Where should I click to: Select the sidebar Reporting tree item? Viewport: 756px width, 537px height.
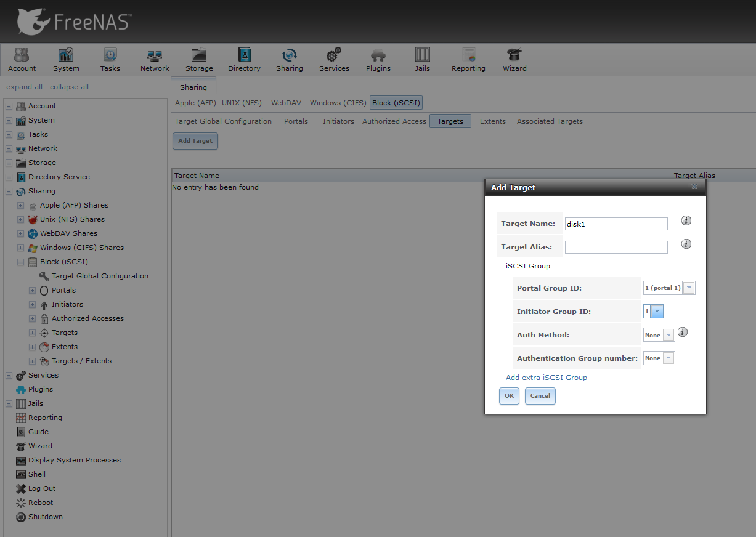(x=45, y=418)
